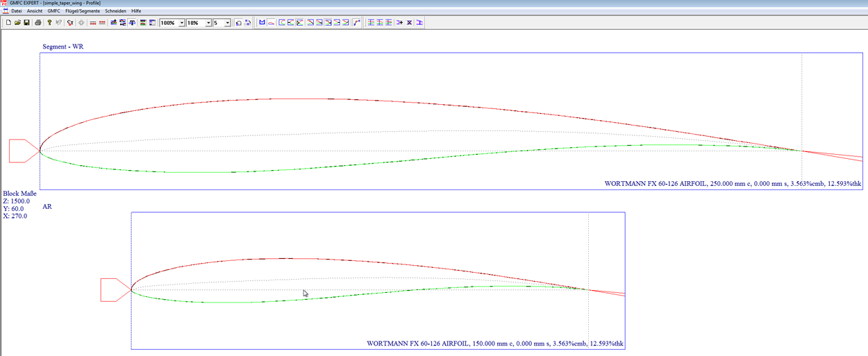Screen dimensions: 868x356
Task: Open the Datei menu
Action: pyautogui.click(x=17, y=11)
